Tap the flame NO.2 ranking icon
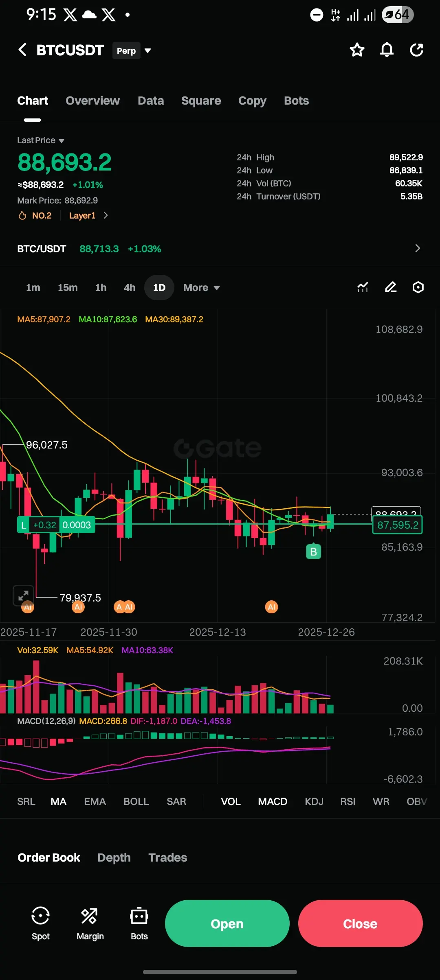This screenshot has height=980, width=440. pyautogui.click(x=22, y=216)
